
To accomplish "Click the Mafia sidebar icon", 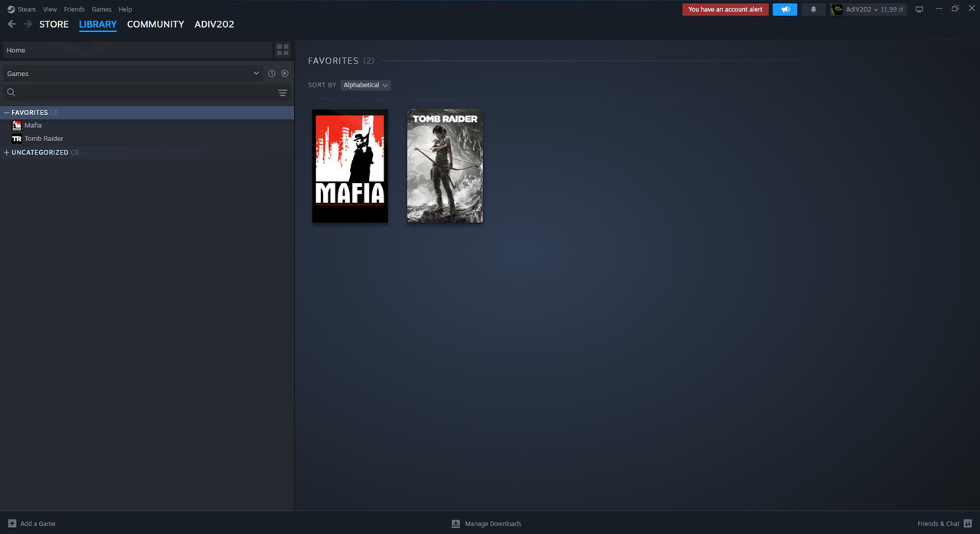I will click(17, 126).
